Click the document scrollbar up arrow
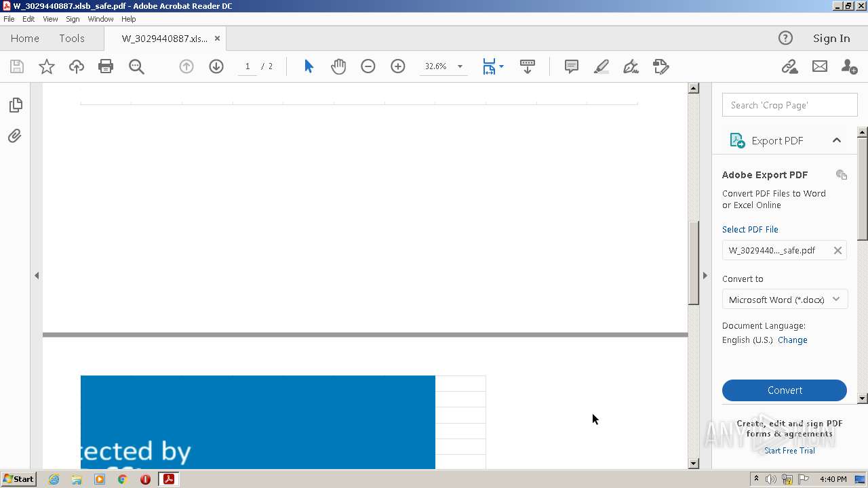 tap(693, 88)
